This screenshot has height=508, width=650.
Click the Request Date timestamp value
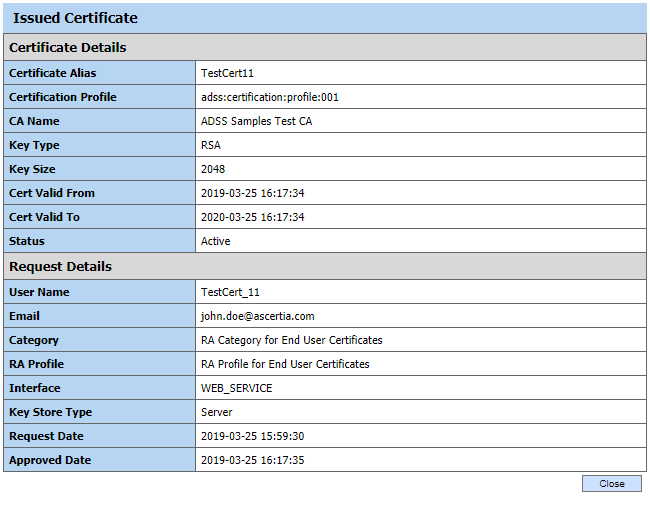point(252,436)
